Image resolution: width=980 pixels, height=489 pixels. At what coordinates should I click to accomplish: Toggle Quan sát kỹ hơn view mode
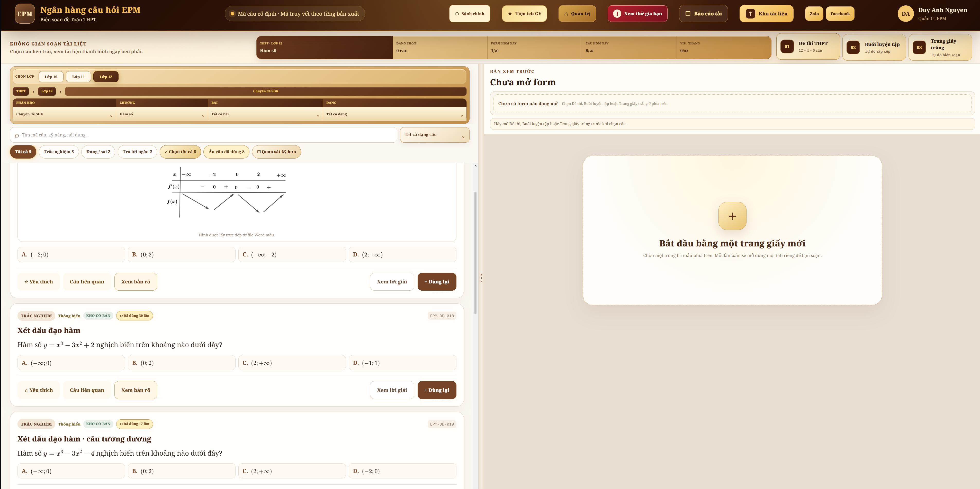[x=277, y=152]
